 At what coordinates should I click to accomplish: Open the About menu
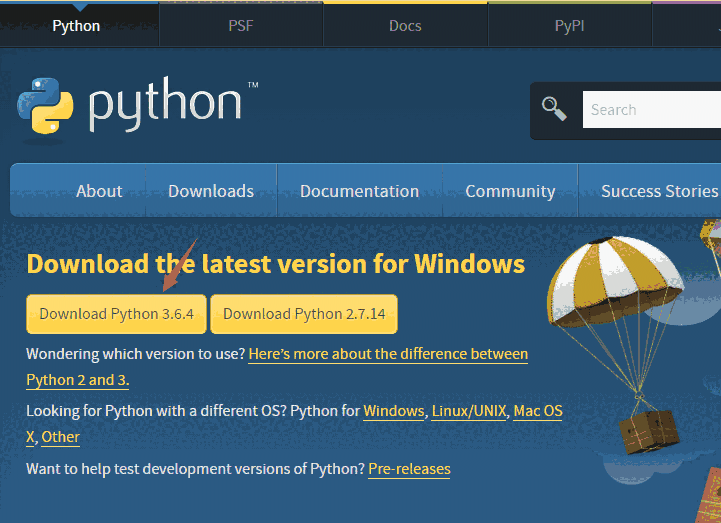coord(99,191)
